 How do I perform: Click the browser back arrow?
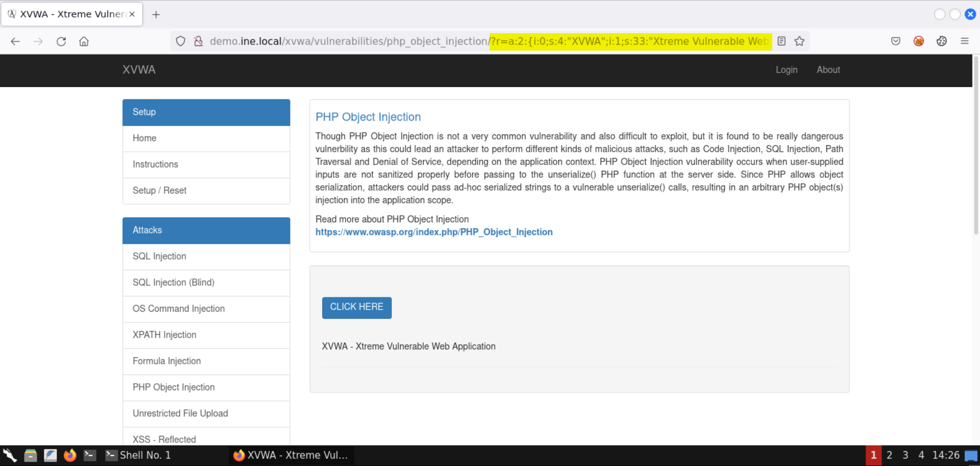pyautogui.click(x=15, y=41)
